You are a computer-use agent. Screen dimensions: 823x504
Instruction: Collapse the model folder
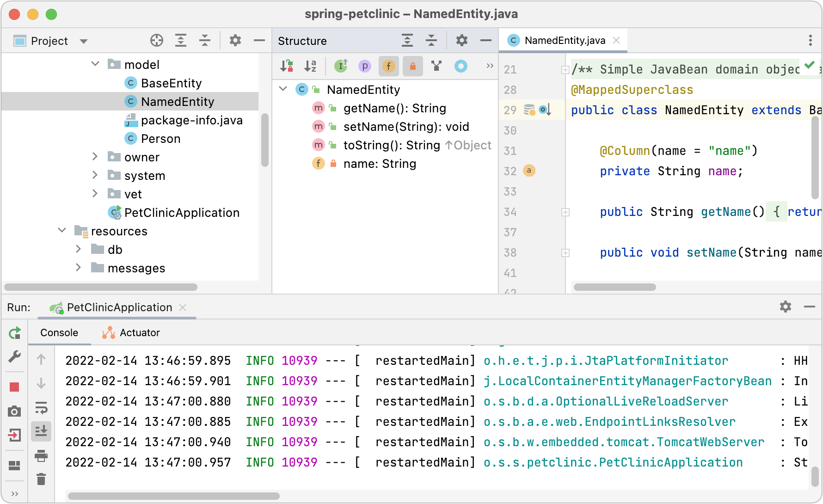[95, 64]
